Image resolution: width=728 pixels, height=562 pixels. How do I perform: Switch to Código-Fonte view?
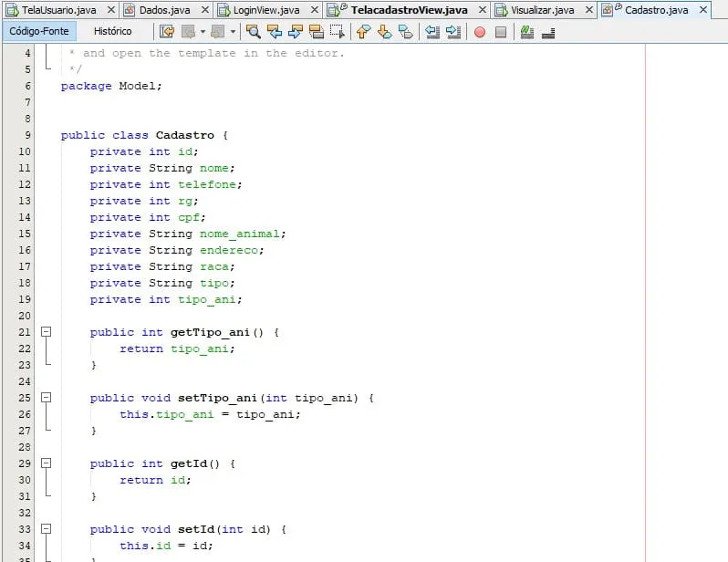tap(39, 31)
